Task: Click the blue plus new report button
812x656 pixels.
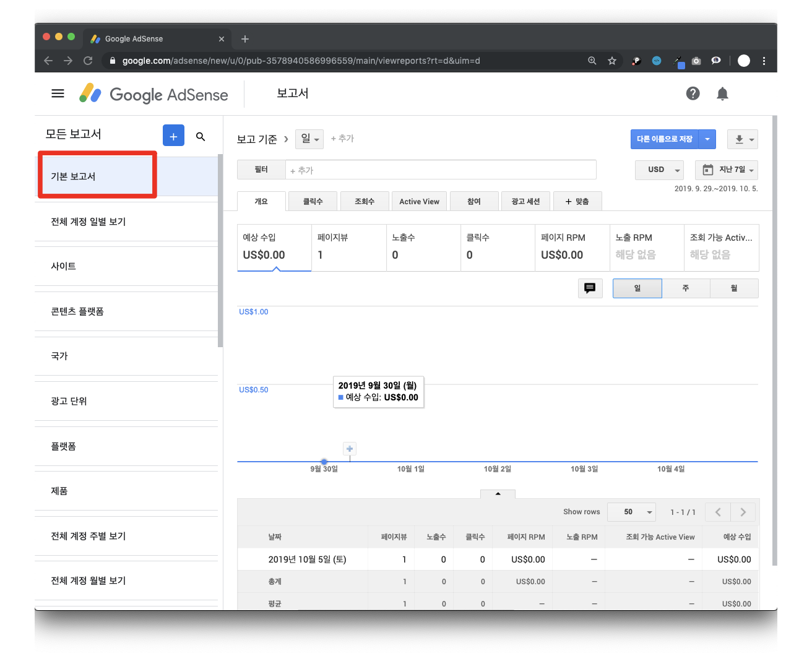Action: click(x=173, y=136)
